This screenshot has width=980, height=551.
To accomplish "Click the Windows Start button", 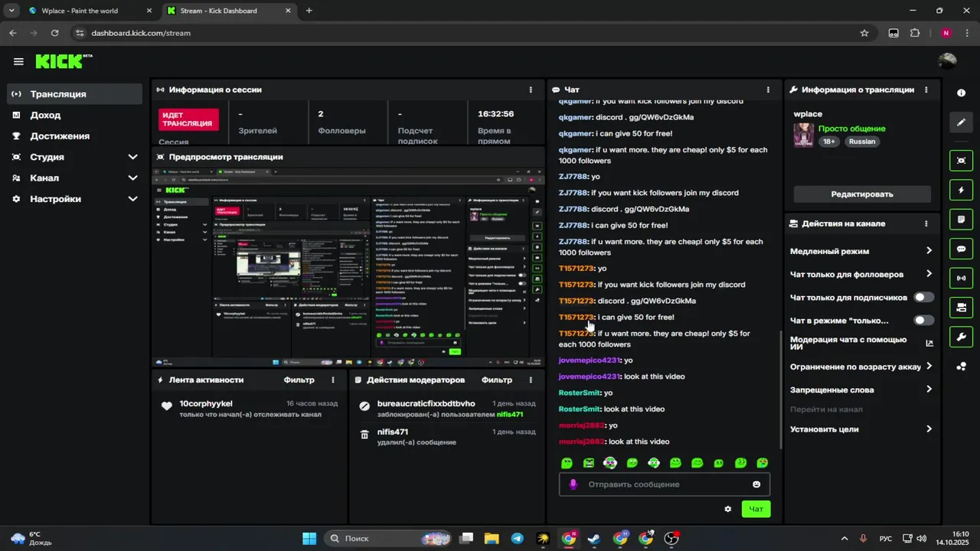I will point(309,539).
